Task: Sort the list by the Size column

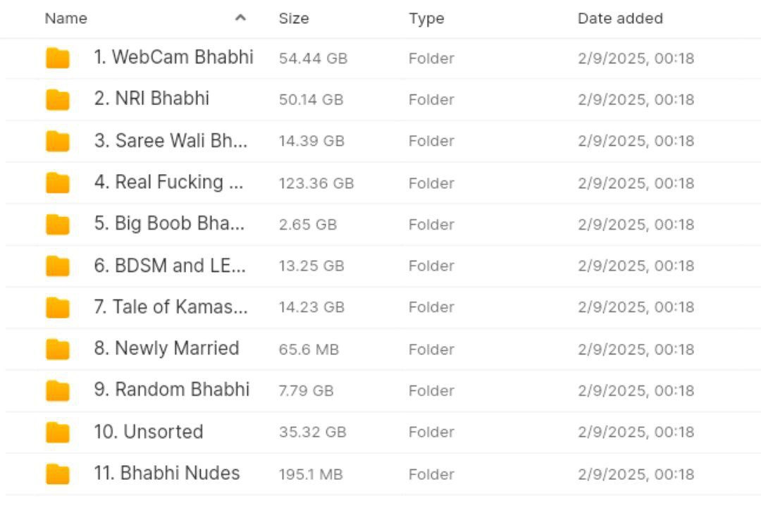Action: click(294, 18)
